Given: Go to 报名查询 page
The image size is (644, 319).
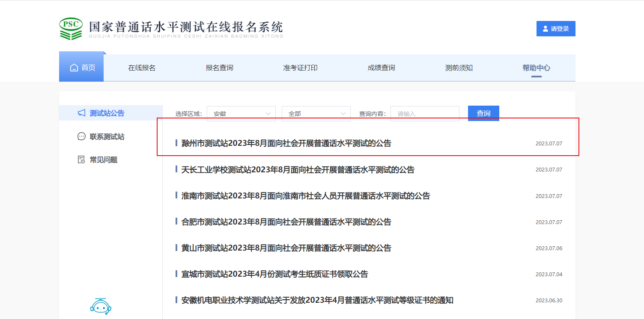Looking at the screenshot, I should coord(219,68).
